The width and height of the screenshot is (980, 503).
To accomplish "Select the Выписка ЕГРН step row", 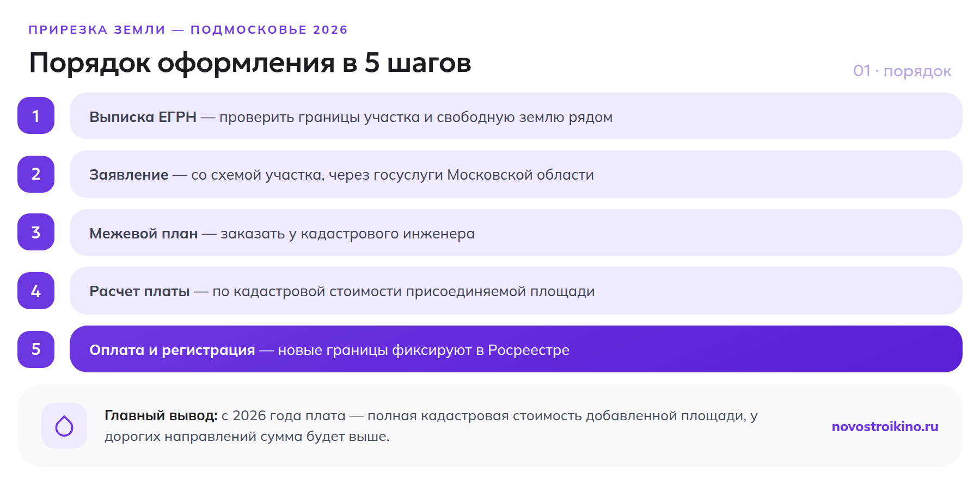I will (x=516, y=116).
